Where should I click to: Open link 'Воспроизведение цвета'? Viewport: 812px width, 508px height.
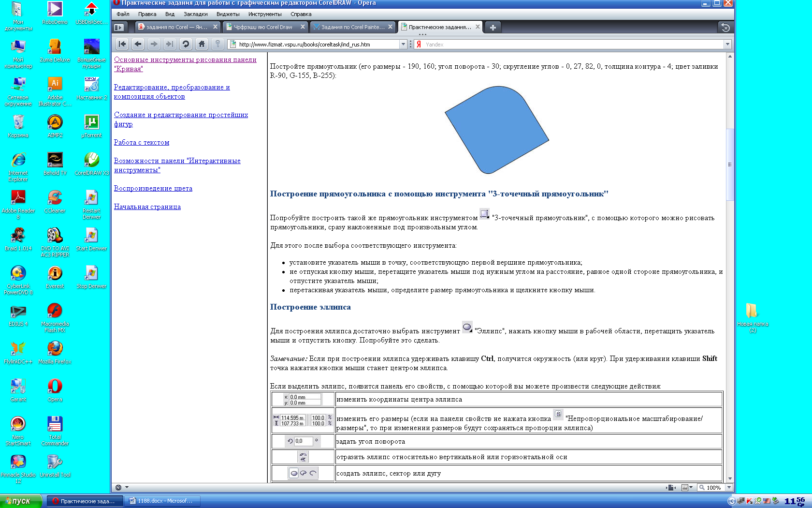153,188
